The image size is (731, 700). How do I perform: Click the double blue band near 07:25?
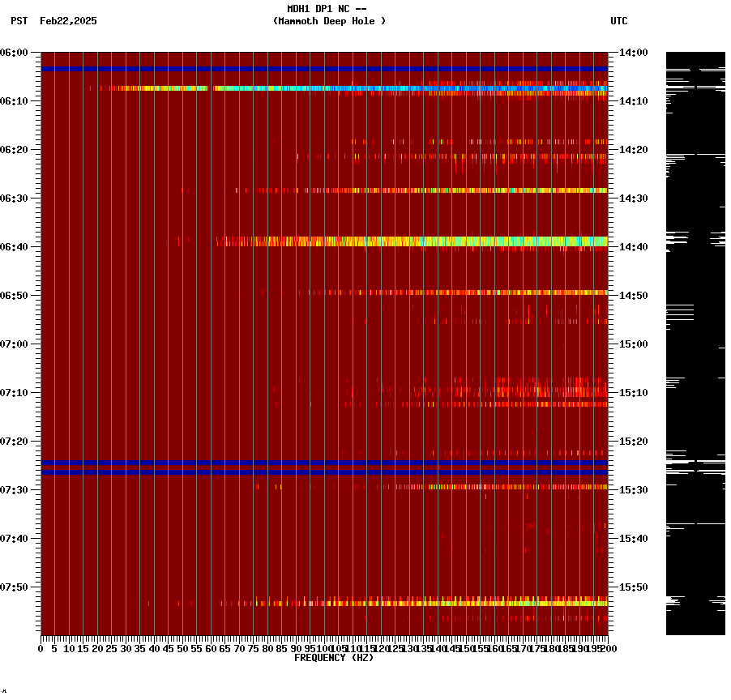point(324,466)
